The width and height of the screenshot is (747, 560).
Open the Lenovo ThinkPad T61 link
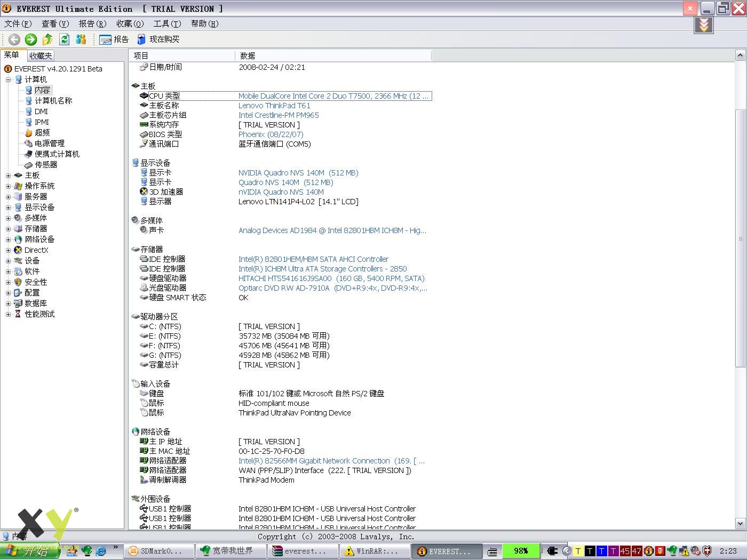tap(274, 106)
